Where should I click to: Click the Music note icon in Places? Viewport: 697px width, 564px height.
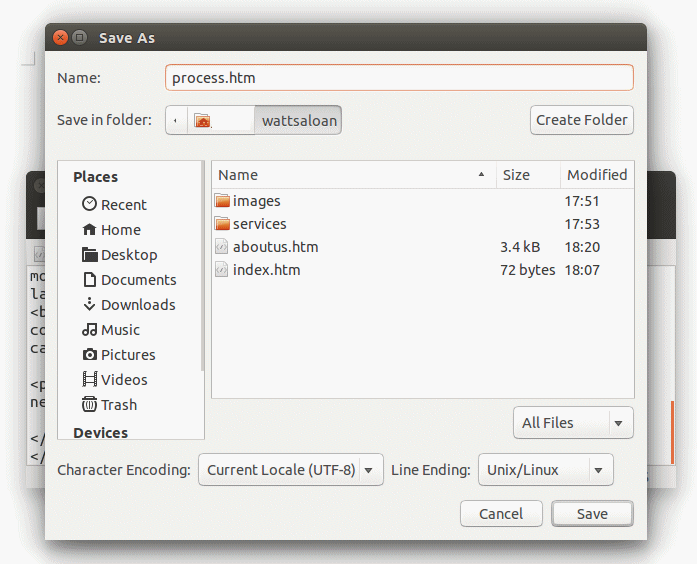(x=89, y=329)
